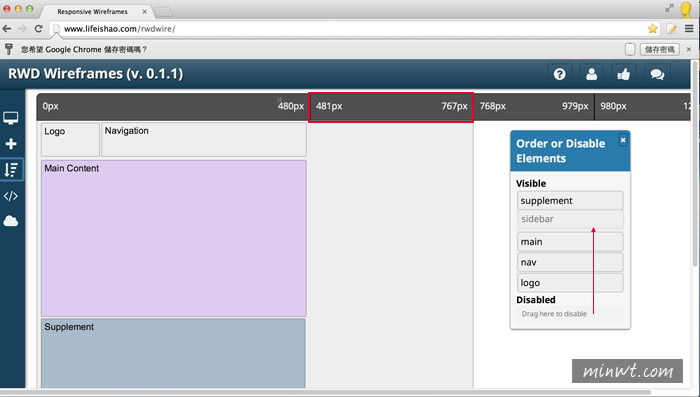The width and height of the screenshot is (700, 397).
Task: Open the help question mark icon
Action: tap(559, 74)
